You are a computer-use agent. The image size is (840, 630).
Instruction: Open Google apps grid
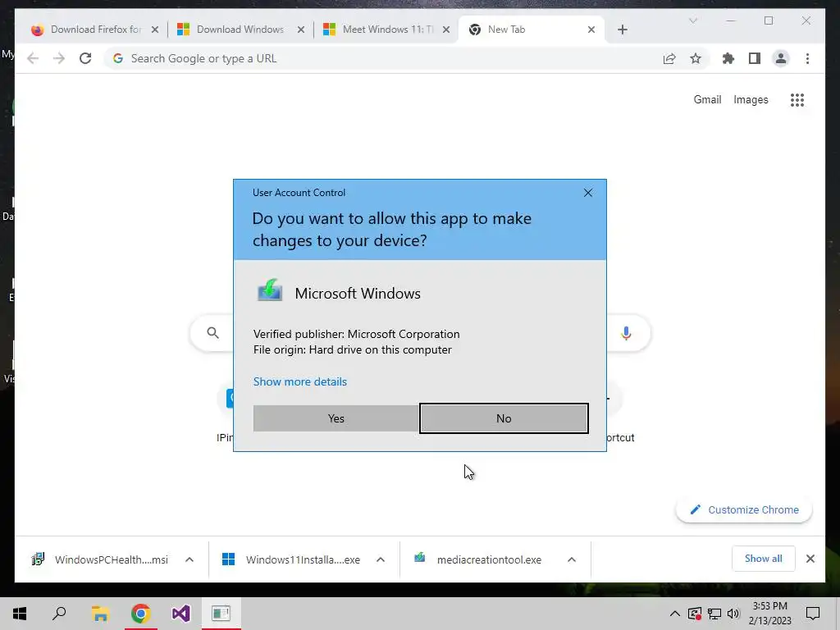797,99
